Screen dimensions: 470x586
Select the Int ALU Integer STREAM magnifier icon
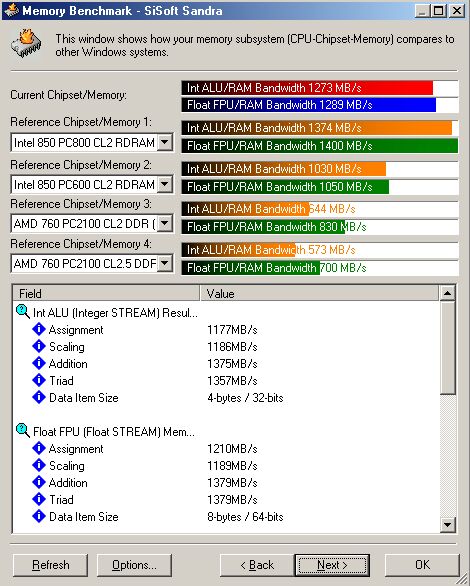23,312
